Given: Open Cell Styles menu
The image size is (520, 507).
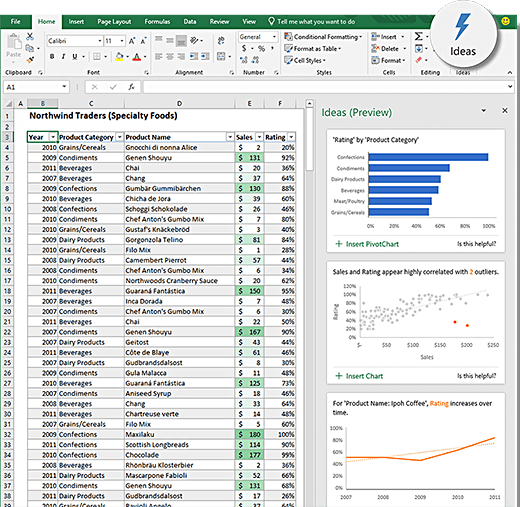Looking at the screenshot, I should click(x=305, y=60).
